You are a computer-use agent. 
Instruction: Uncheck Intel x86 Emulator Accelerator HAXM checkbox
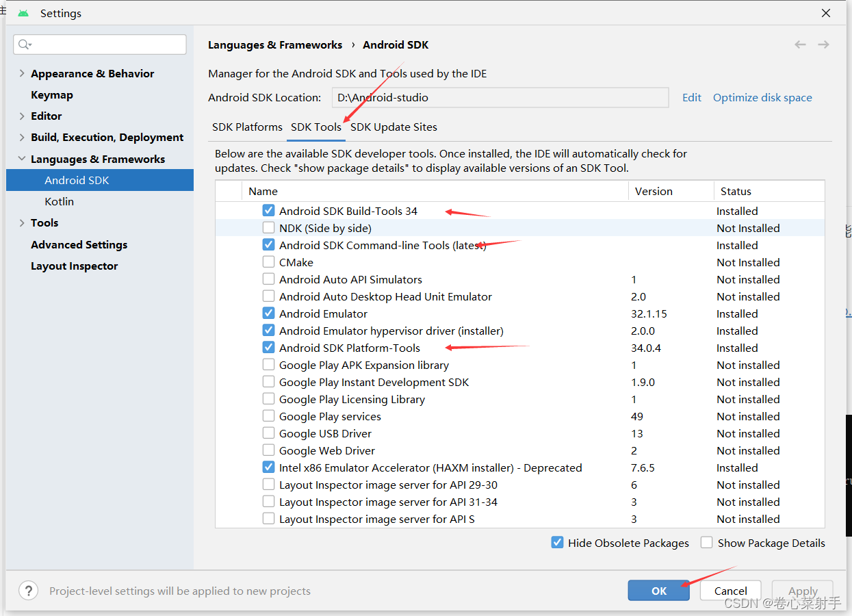[268, 467]
